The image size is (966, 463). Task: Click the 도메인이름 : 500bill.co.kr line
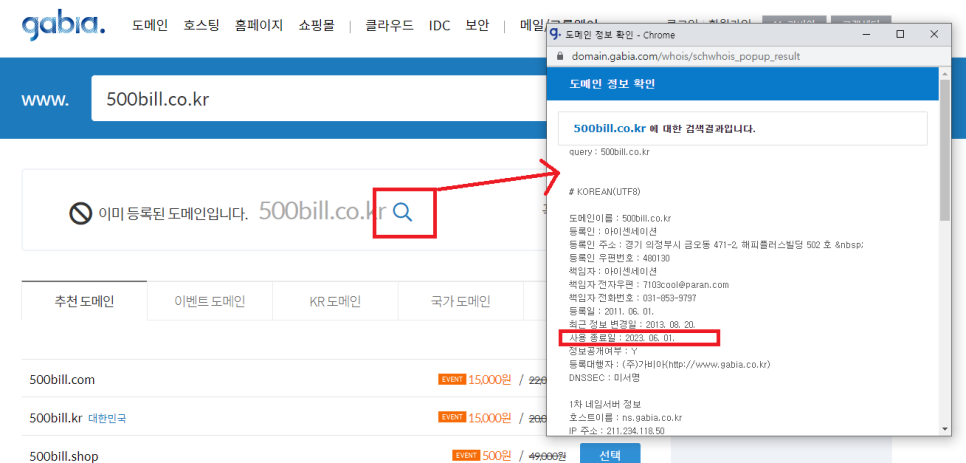[620, 218]
